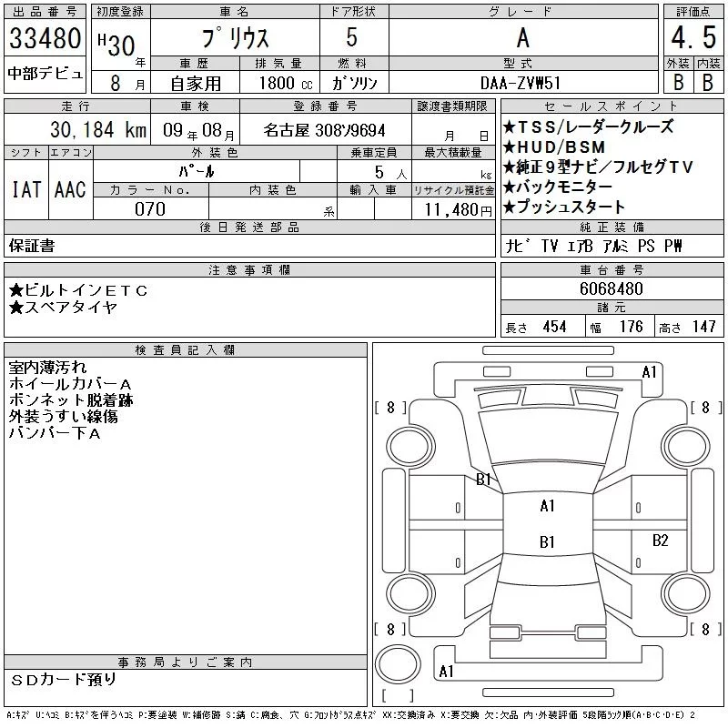This screenshot has width=728, height=728.
Task: Select inspector note バンパー下A
Action: pyautogui.click(x=55, y=433)
